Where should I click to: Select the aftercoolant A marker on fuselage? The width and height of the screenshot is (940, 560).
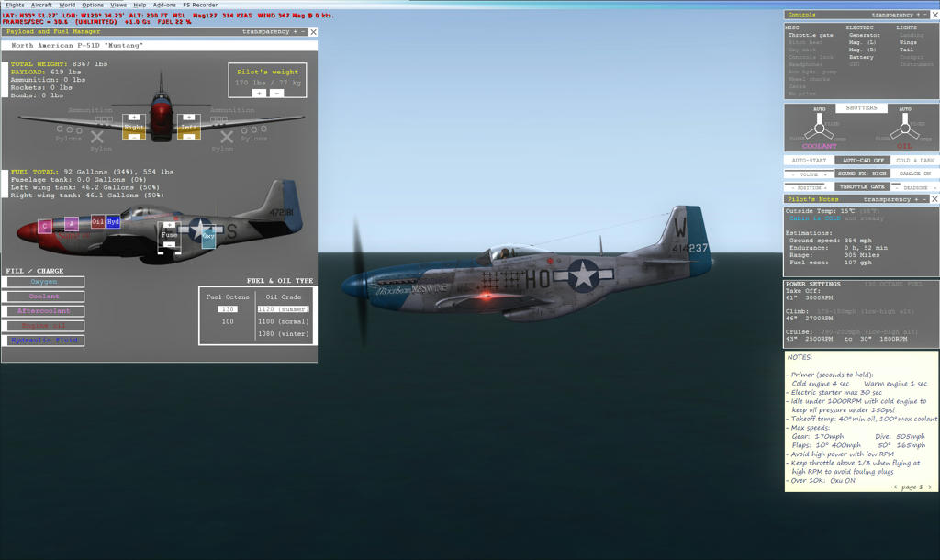[x=72, y=224]
